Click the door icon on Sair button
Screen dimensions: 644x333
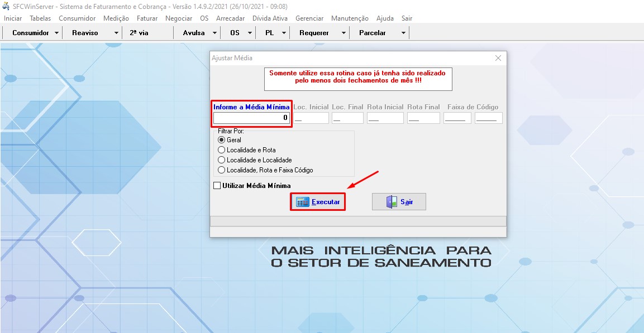[392, 202]
